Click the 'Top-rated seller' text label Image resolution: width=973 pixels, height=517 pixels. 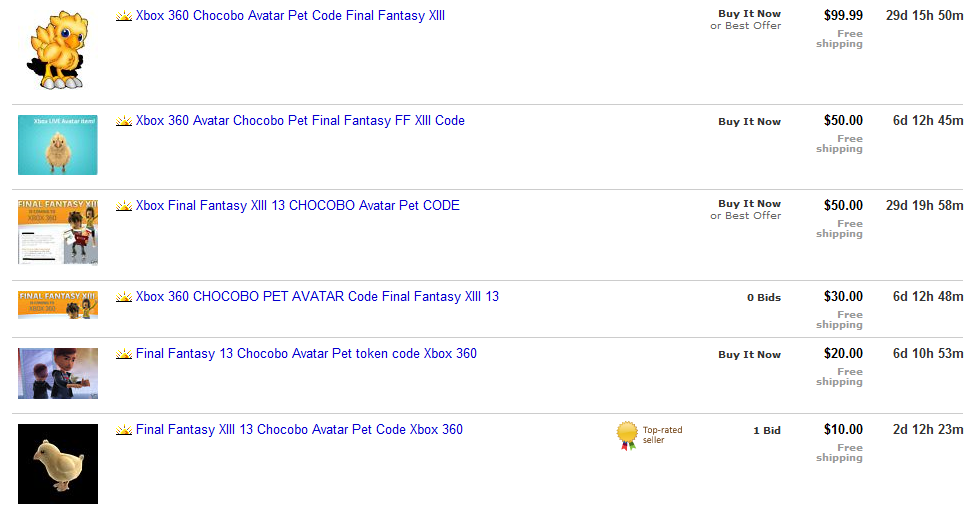click(x=662, y=435)
